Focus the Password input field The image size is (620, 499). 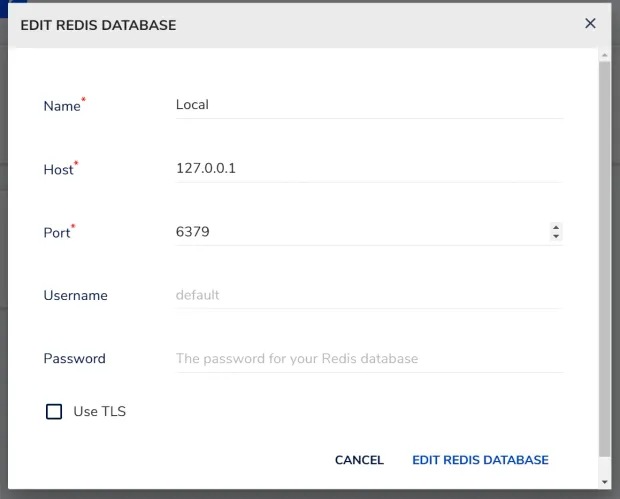click(368, 358)
